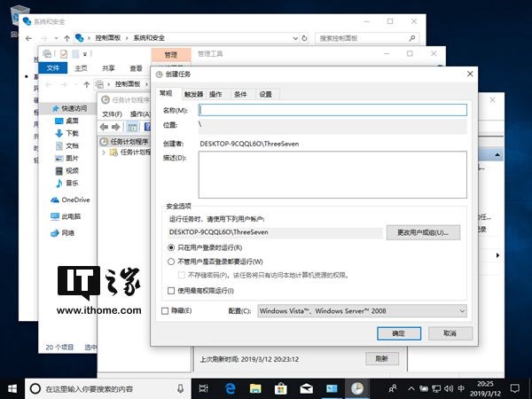Screen dimensions: 532x399
Task: Select 快速访问 in the navigation pane
Action: coord(69,108)
